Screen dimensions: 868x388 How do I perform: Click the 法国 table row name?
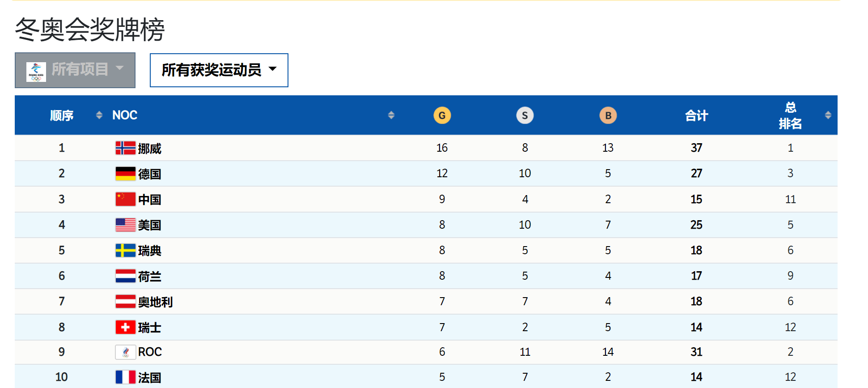[149, 378]
